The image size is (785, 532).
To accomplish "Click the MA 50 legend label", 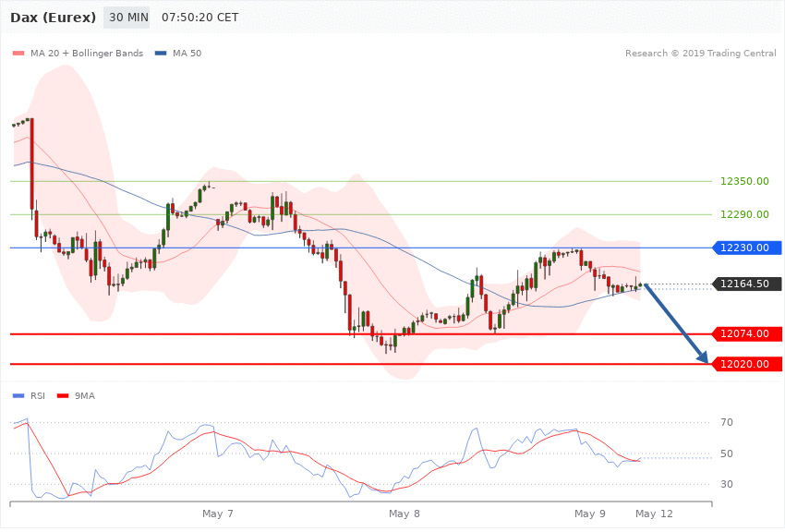I will [187, 53].
